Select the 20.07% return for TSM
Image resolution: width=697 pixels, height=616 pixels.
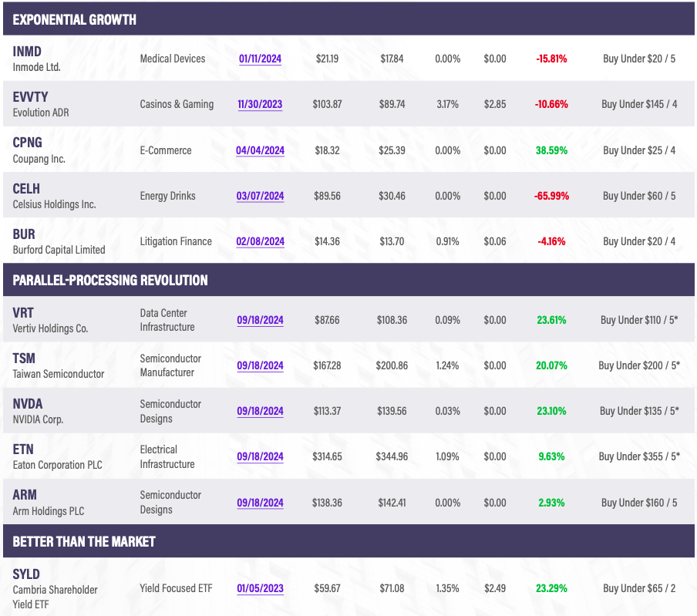[x=551, y=365]
